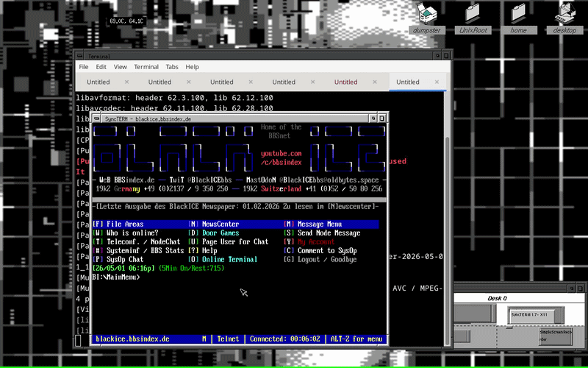Viewport: 588px width, 368px height.
Task: Click SysOp Chat entry
Action: pyautogui.click(x=118, y=260)
